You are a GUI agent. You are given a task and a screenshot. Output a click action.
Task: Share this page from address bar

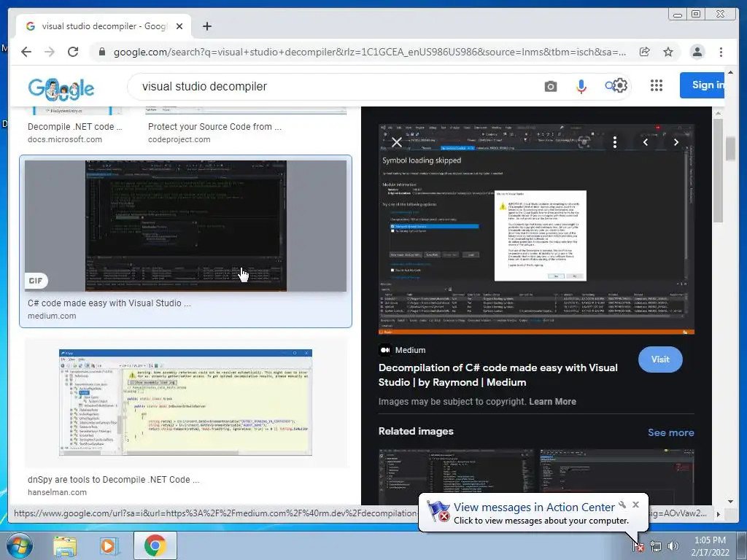coord(645,52)
